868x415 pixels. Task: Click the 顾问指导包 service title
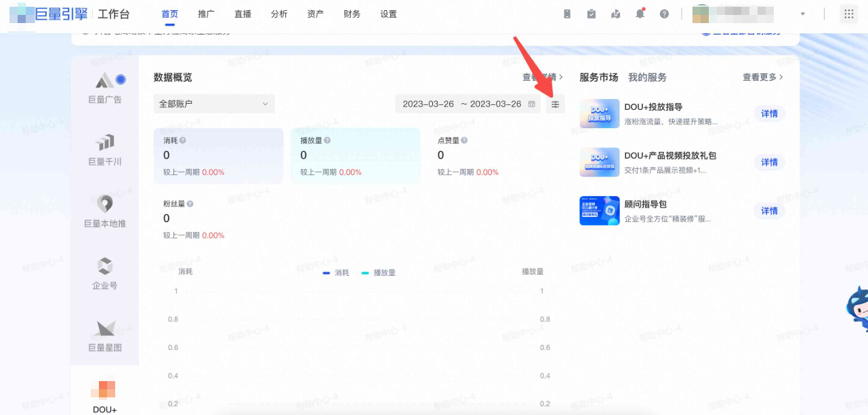tap(645, 204)
